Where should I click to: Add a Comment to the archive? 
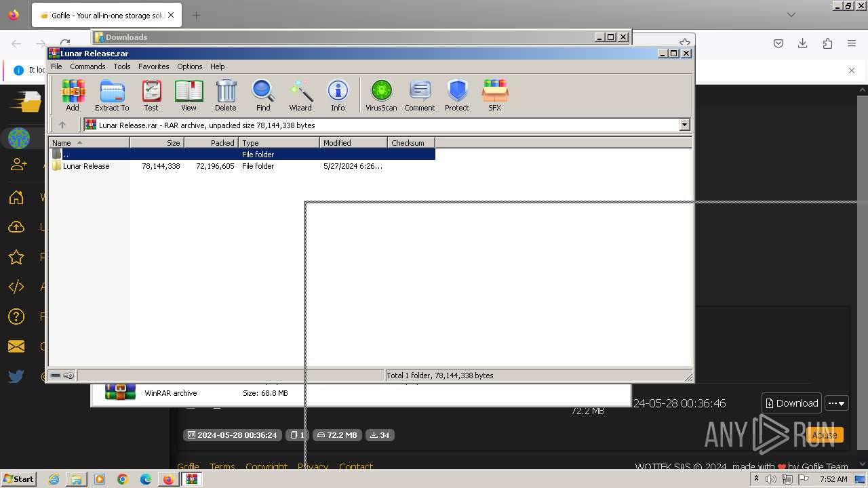pos(420,96)
